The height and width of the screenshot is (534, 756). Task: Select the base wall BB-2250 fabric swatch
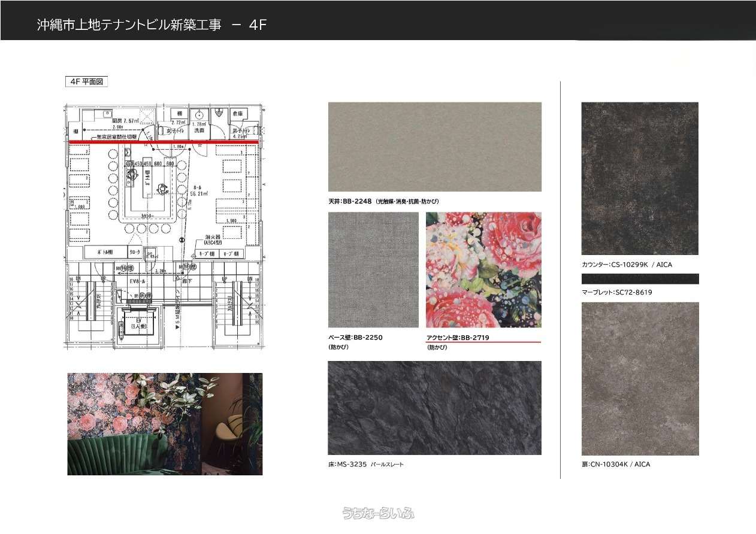[373, 270]
